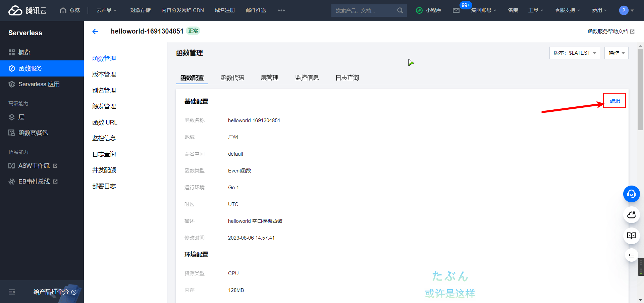Open the documentation book floating icon

(631, 236)
